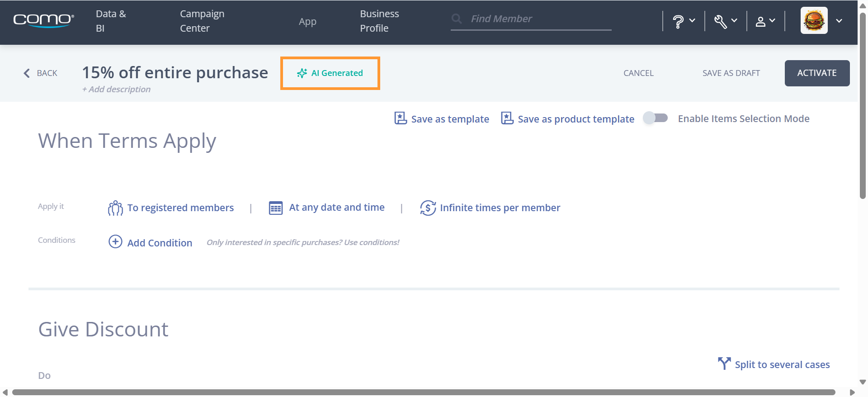Expand the help menu chevron
Image resolution: width=868 pixels, height=397 pixels.
coord(692,20)
